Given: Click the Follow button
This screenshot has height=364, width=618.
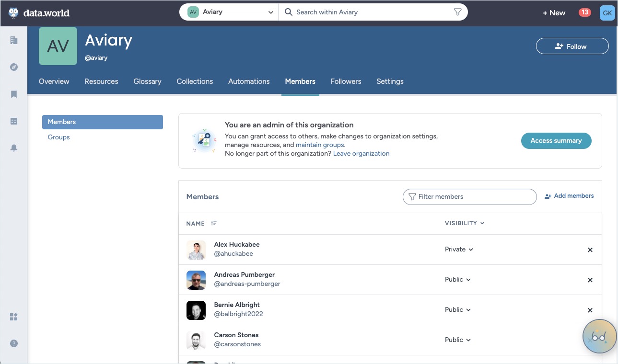Looking at the screenshot, I should point(572,46).
